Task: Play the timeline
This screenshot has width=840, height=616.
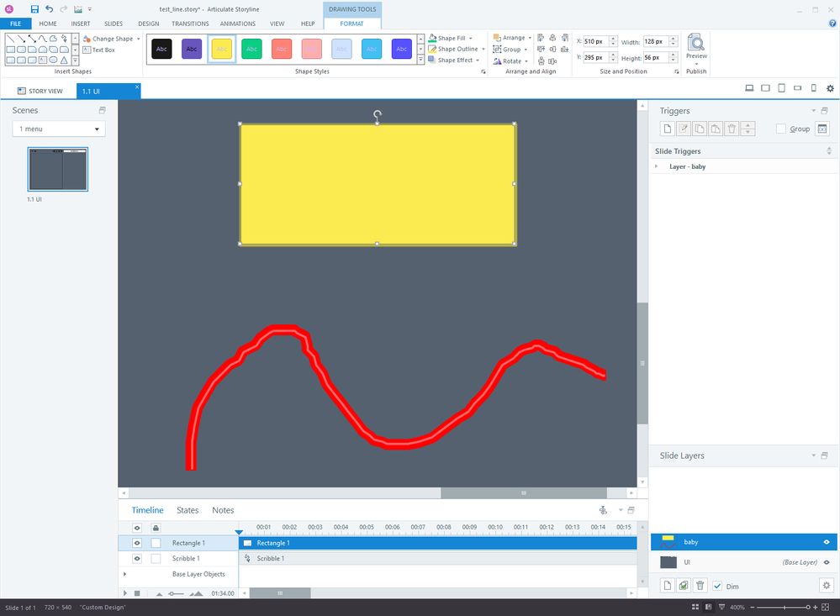Action: [125, 593]
